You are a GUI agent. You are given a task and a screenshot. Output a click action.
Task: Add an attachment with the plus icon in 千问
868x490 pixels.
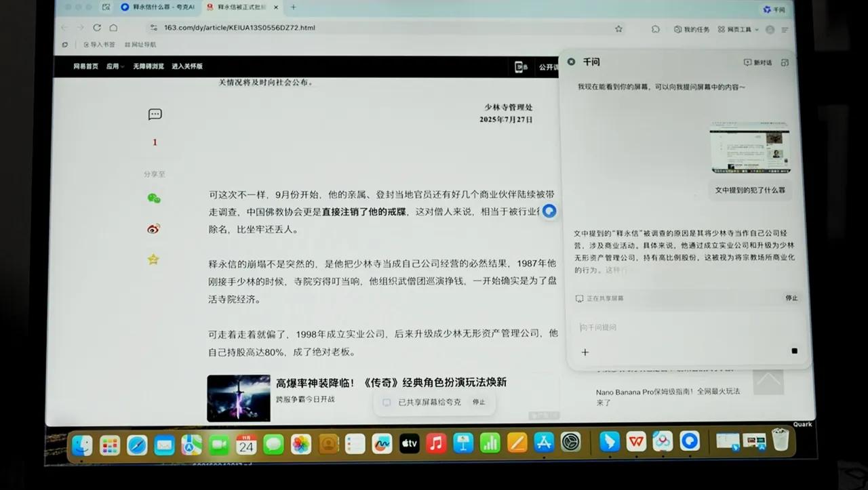tap(585, 352)
